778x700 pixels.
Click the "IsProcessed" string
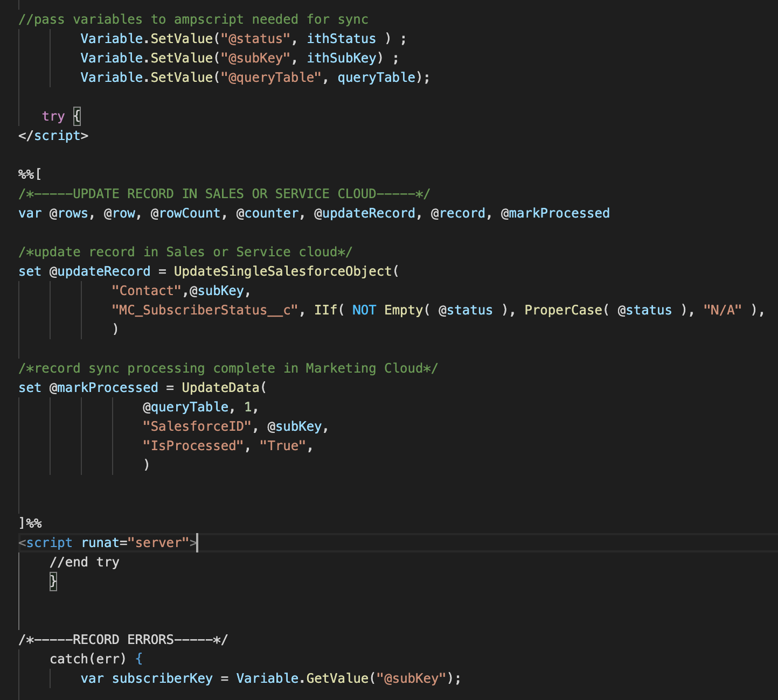click(193, 446)
